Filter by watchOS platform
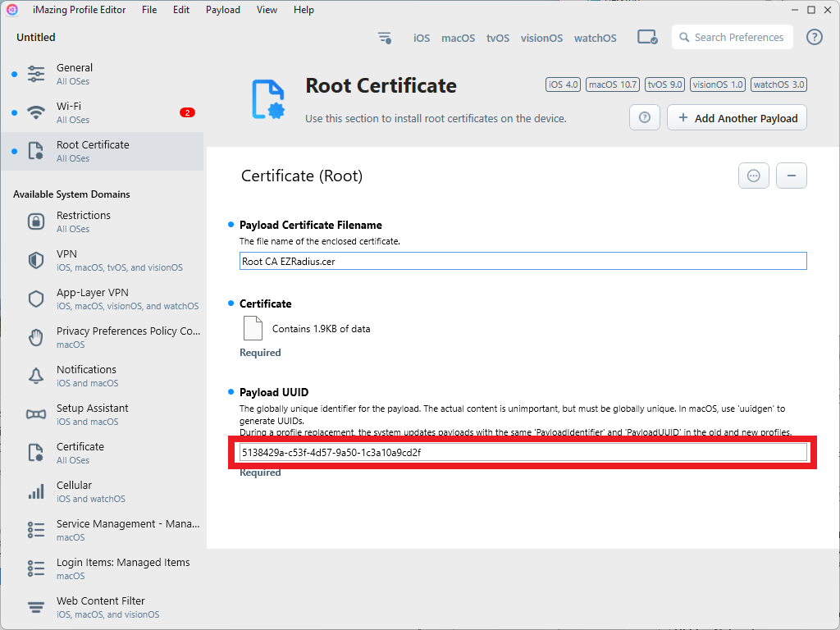 tap(596, 38)
